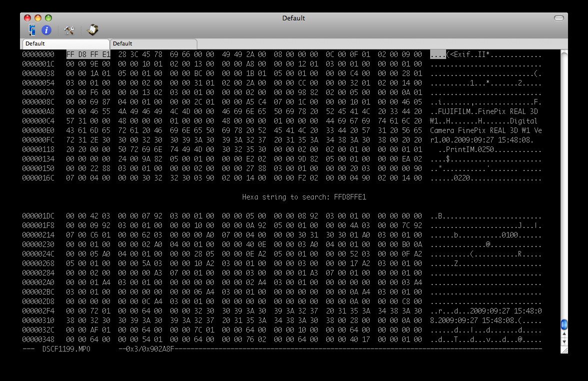Click the highlighted bytes FF D8 FF E1
This screenshot has width=588, height=381.
tap(88, 54)
